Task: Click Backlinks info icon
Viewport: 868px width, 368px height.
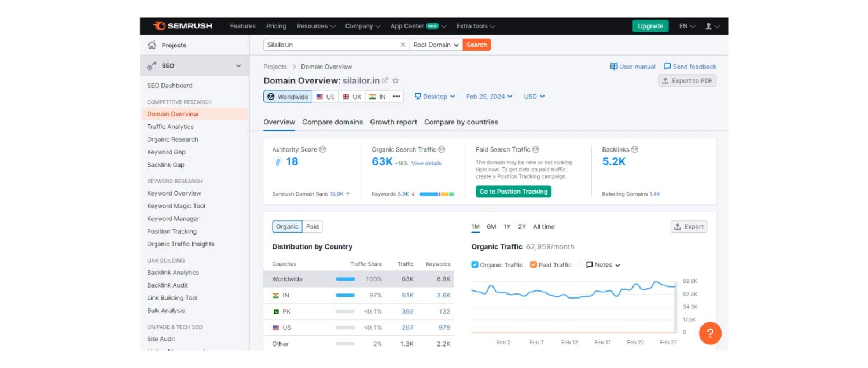Action: 634,149
